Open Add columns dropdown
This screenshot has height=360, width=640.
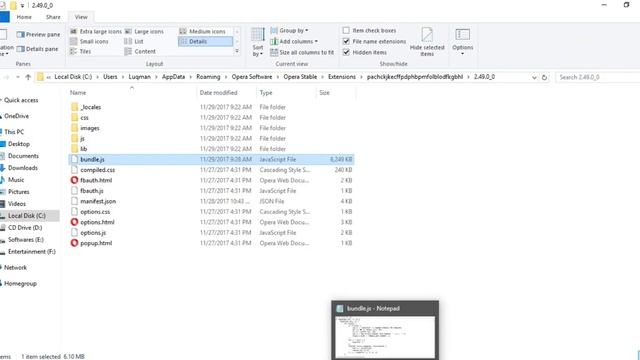click(294, 41)
